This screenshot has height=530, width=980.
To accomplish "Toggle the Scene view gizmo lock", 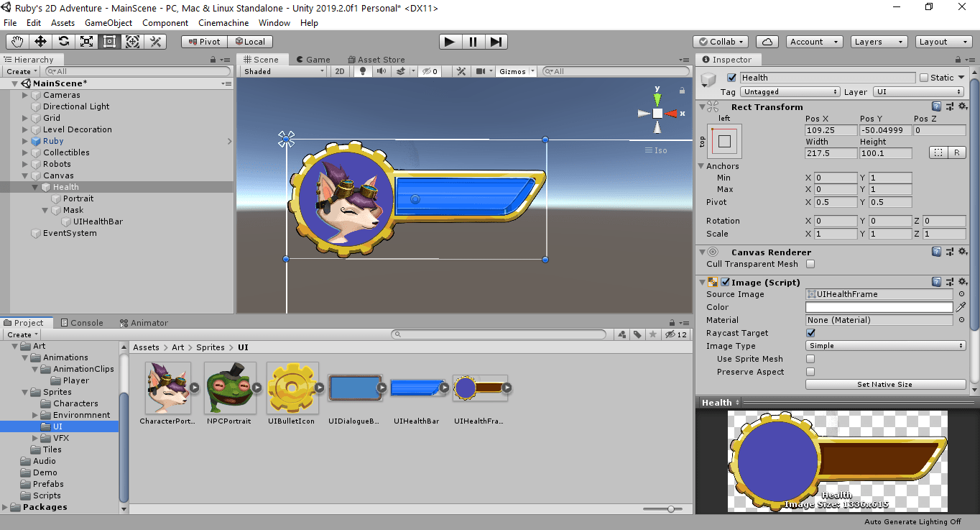I will (x=682, y=91).
